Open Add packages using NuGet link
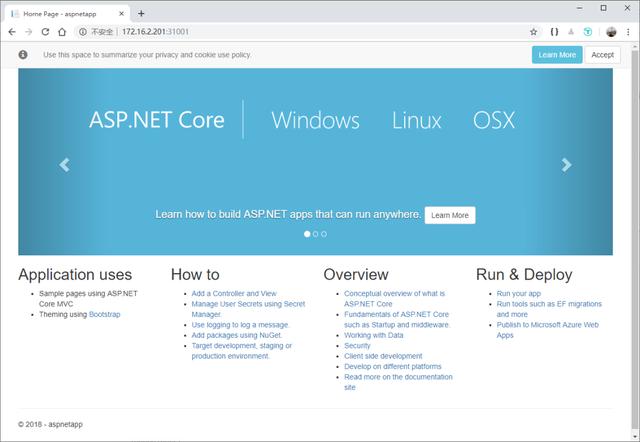Viewport: 640px width, 442px height. click(236, 335)
